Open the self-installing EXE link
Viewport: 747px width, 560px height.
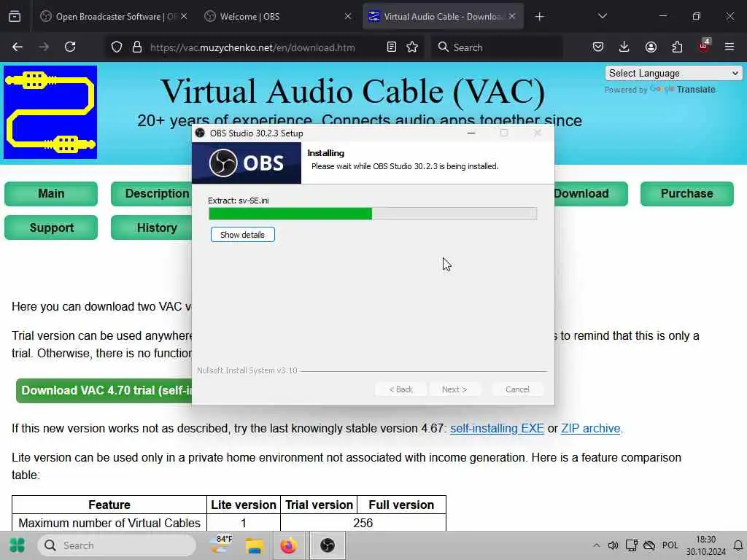pyautogui.click(x=497, y=429)
